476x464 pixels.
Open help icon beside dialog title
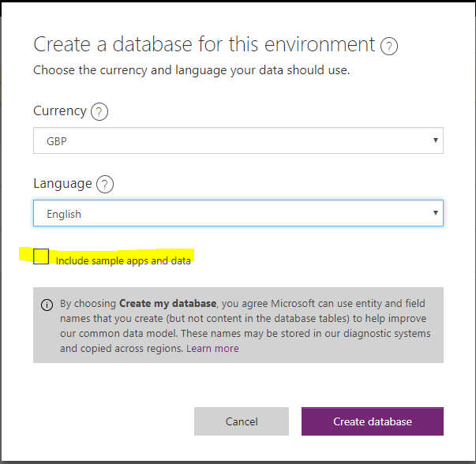[389, 46]
